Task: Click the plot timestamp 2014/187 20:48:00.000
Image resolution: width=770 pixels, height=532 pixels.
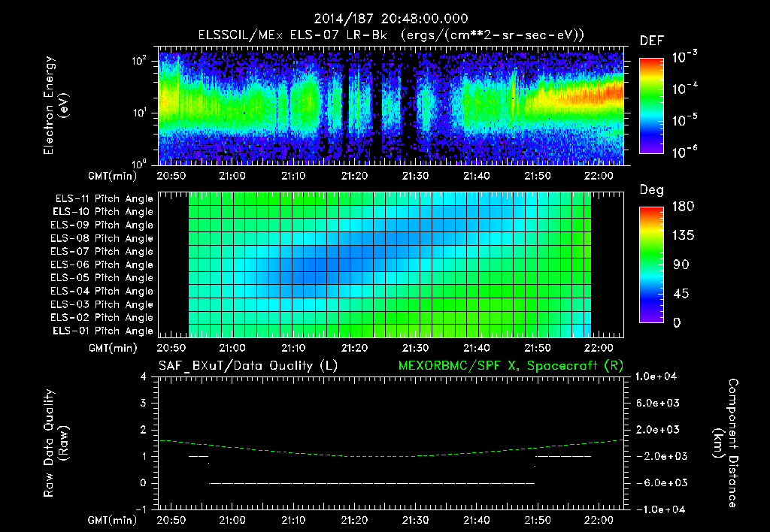Action: point(391,19)
